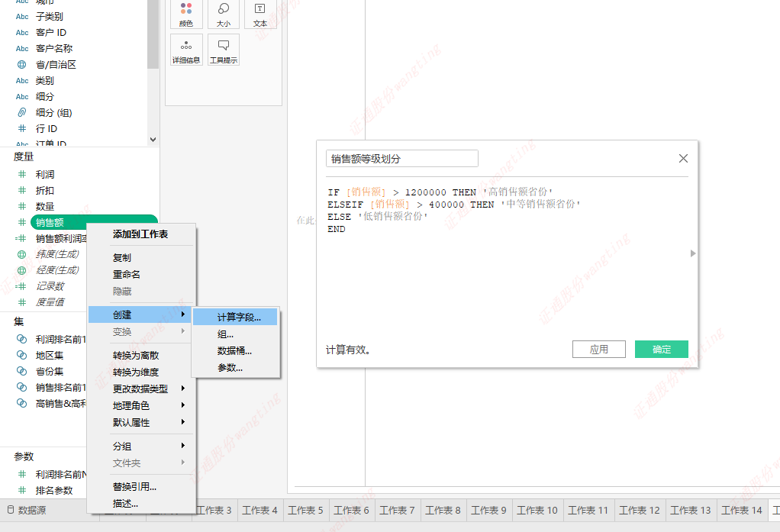Image resolution: width=780 pixels, height=532 pixels.
Task: Click the green 确定 button
Action: 662,350
